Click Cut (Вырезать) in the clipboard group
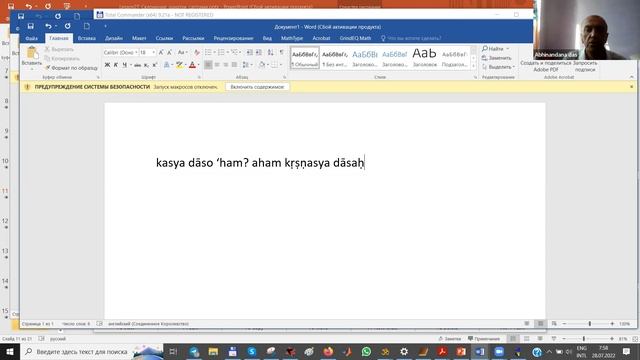This screenshot has width=640, height=360. tap(59, 49)
